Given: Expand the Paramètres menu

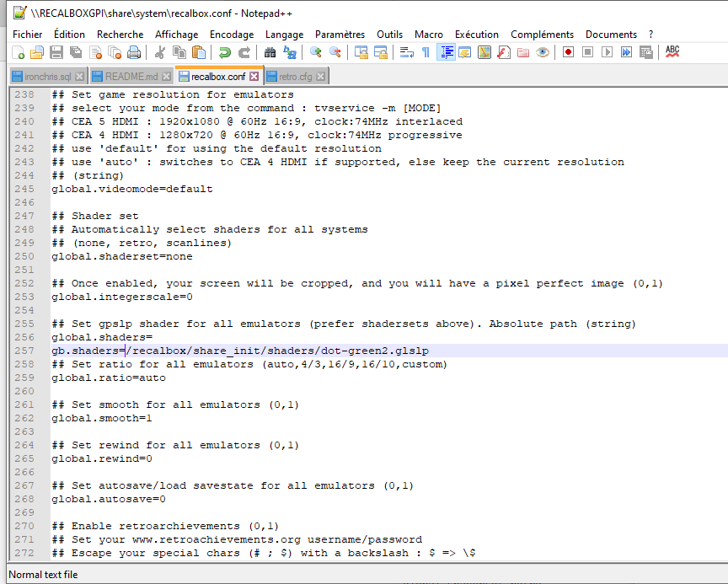Looking at the screenshot, I should tap(340, 35).
